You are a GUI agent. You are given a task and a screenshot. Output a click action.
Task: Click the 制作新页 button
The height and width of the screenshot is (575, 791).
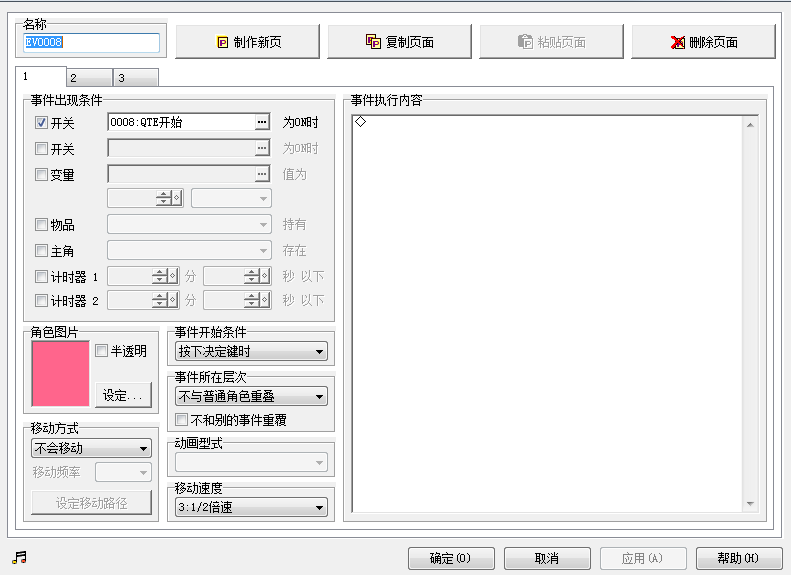click(248, 42)
